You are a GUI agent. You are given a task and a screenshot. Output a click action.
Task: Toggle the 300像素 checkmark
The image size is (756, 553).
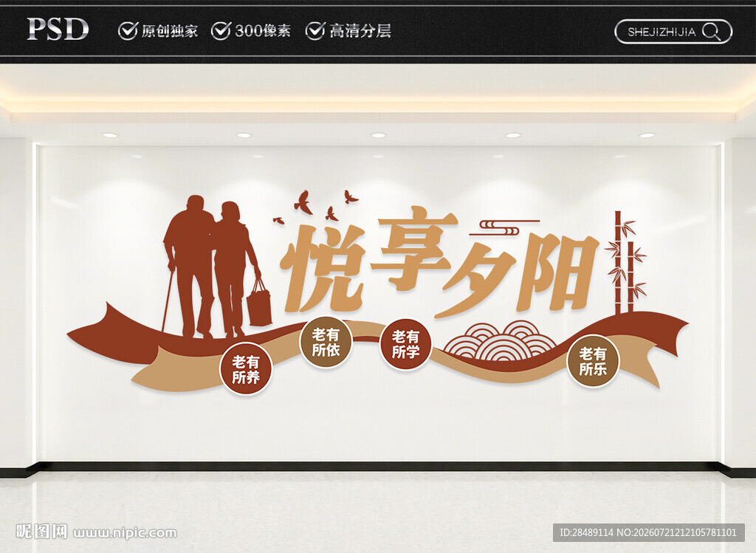click(x=221, y=30)
